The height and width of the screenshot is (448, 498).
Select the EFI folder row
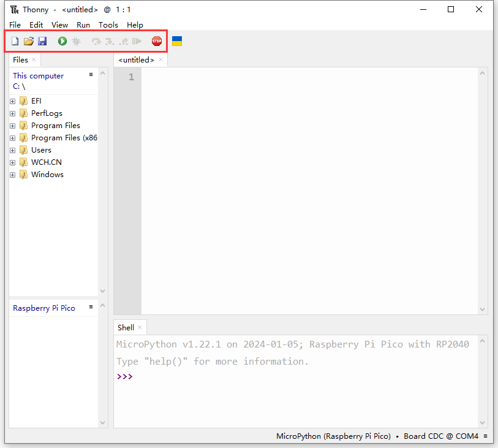pos(53,101)
